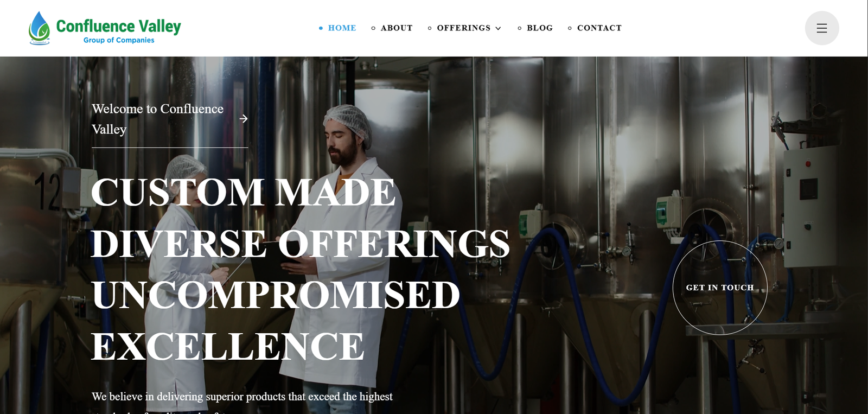Click the hollow circle bullet before CONTACT
The height and width of the screenshot is (414, 868).
570,28
